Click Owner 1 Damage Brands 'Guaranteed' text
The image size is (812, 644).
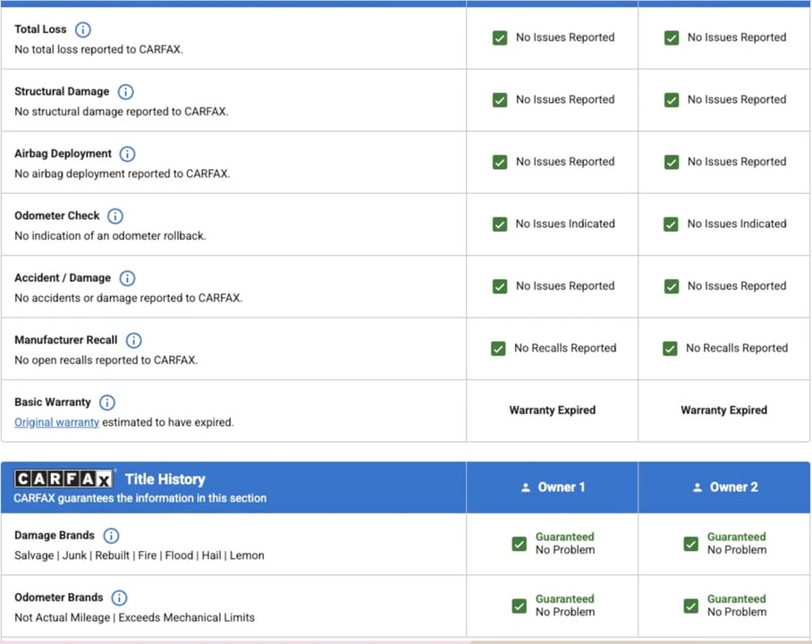coord(564,537)
